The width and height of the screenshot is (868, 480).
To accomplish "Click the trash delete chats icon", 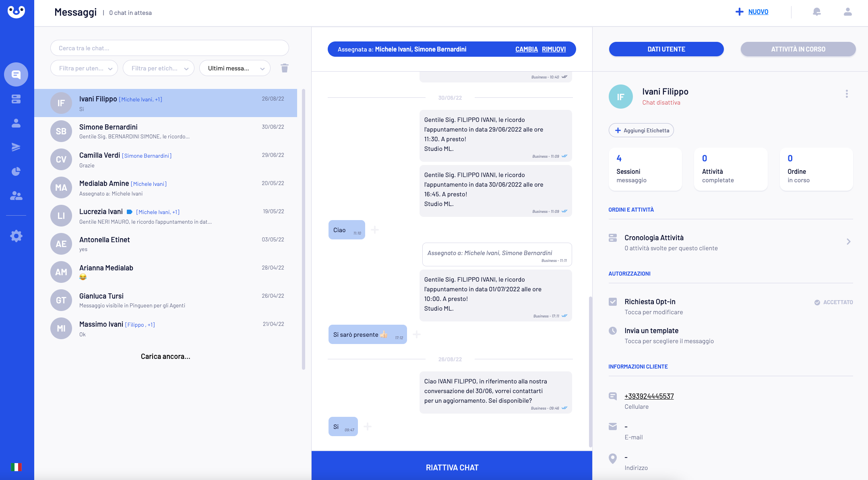I will tap(285, 68).
